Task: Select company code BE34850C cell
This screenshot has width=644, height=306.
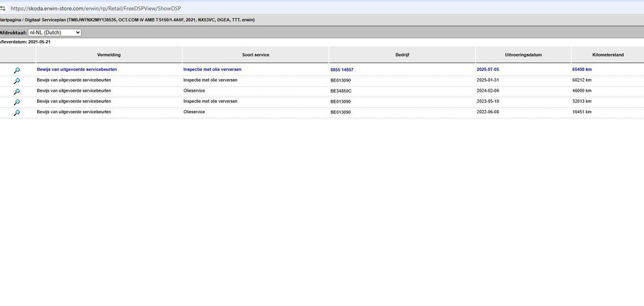Action: (341, 91)
